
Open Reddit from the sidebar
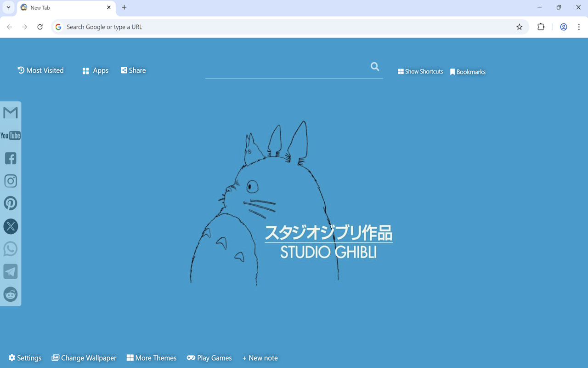[x=10, y=294]
